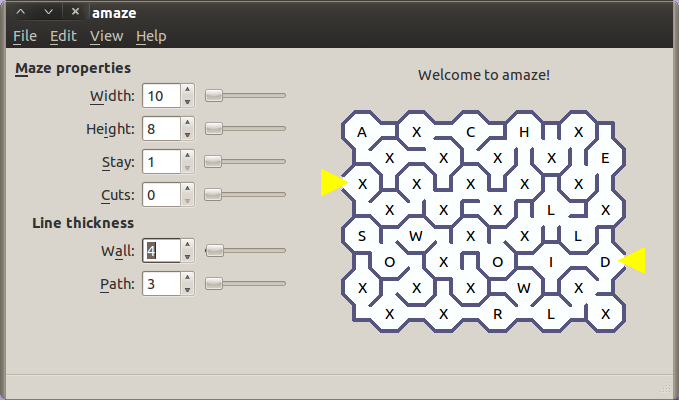Image resolution: width=679 pixels, height=400 pixels.
Task: Click the 'Wall:' label
Action: (x=118, y=251)
